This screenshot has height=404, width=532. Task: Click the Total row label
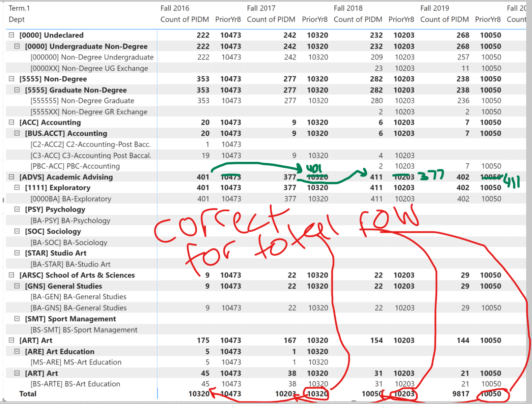(28, 394)
